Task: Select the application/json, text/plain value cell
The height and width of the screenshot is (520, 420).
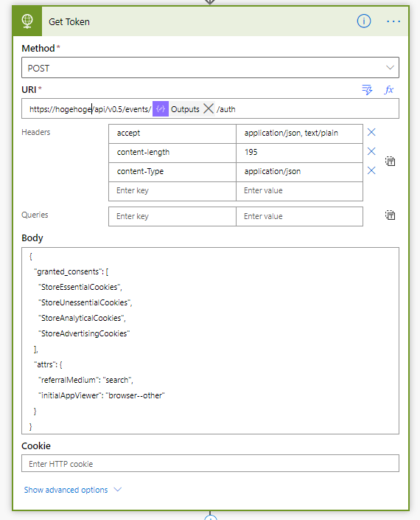Action: point(299,134)
